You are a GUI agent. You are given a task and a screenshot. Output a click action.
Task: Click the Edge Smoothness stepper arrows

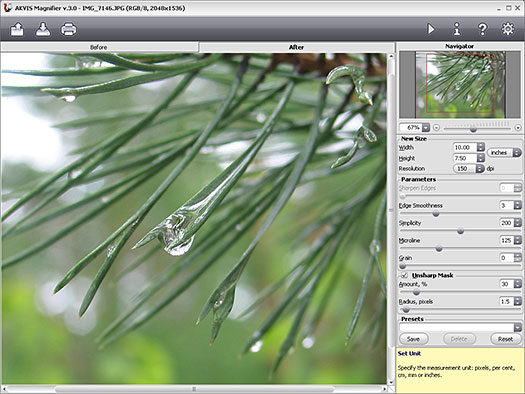click(518, 206)
